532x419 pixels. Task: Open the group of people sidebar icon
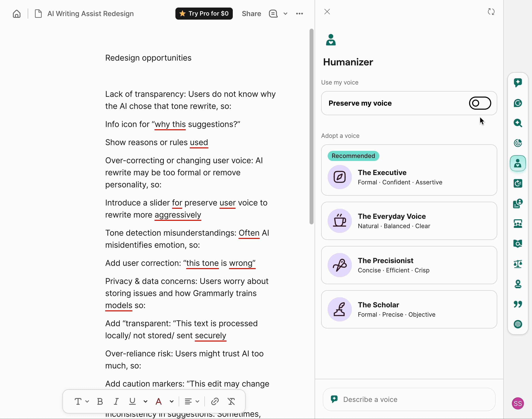click(x=518, y=224)
